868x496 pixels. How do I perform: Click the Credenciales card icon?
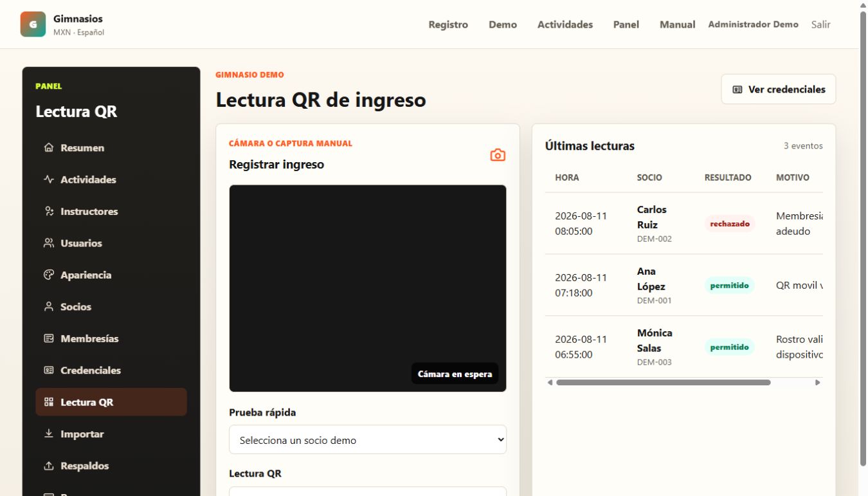(x=48, y=371)
